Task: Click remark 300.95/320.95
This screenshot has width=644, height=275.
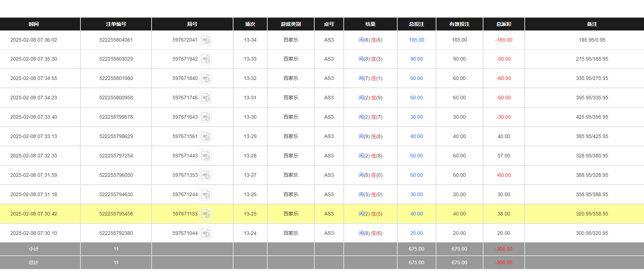Action: [592, 233]
